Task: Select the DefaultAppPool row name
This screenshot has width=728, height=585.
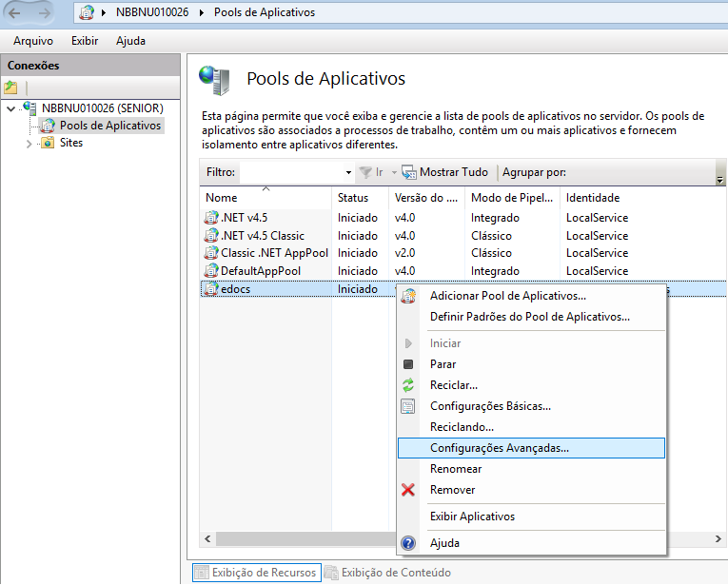Action: click(x=261, y=271)
